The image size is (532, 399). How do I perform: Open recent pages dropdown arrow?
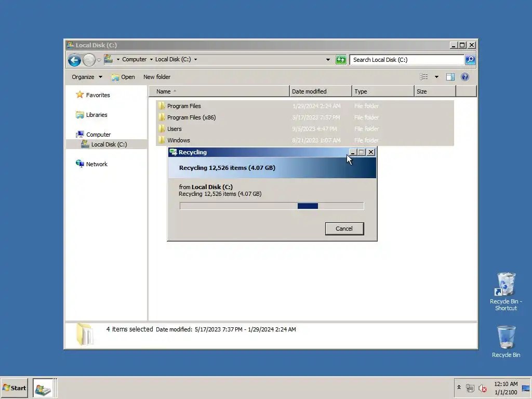click(99, 60)
